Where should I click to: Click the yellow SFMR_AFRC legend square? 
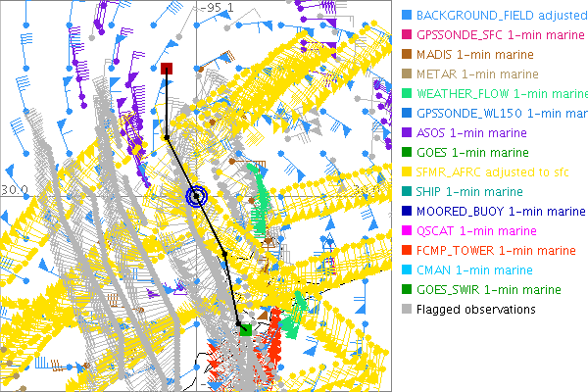click(x=406, y=172)
